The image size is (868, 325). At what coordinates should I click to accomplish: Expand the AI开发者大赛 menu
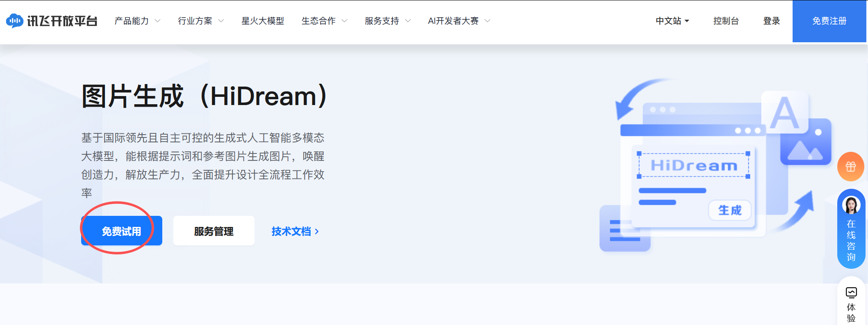459,21
